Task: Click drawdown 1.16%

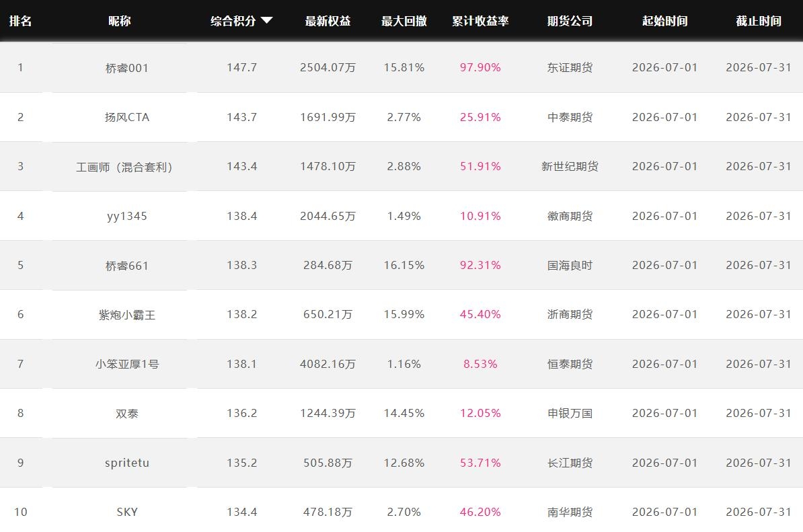Action: tap(404, 364)
